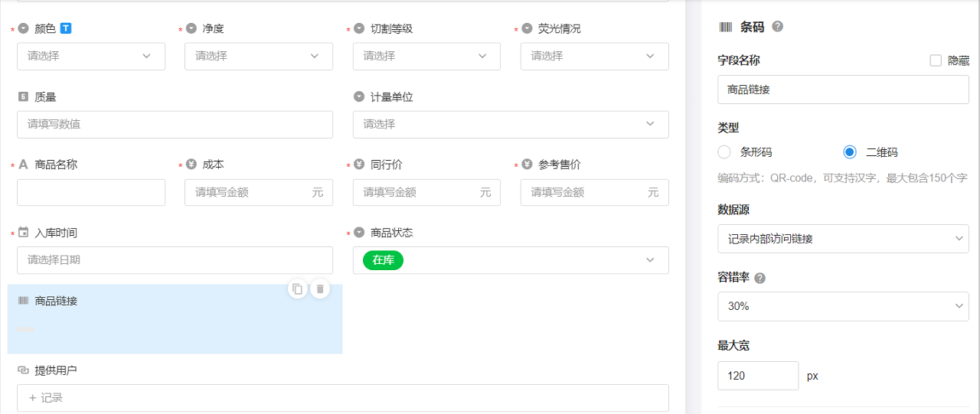The width and height of the screenshot is (980, 414).
Task: Click the 最大宽 label
Action: (x=733, y=346)
